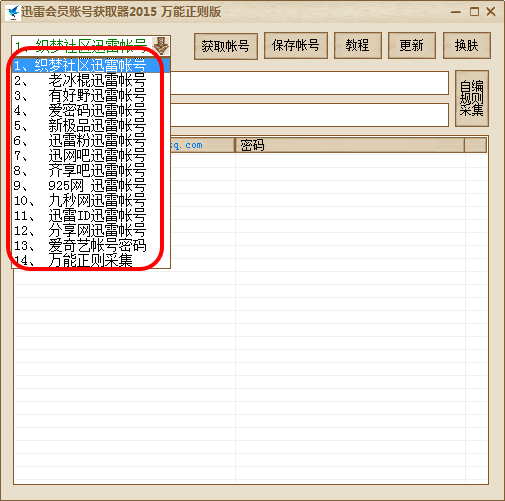
Task: Choose 4、爱密码迅雷帐号 option
Action: 91,110
